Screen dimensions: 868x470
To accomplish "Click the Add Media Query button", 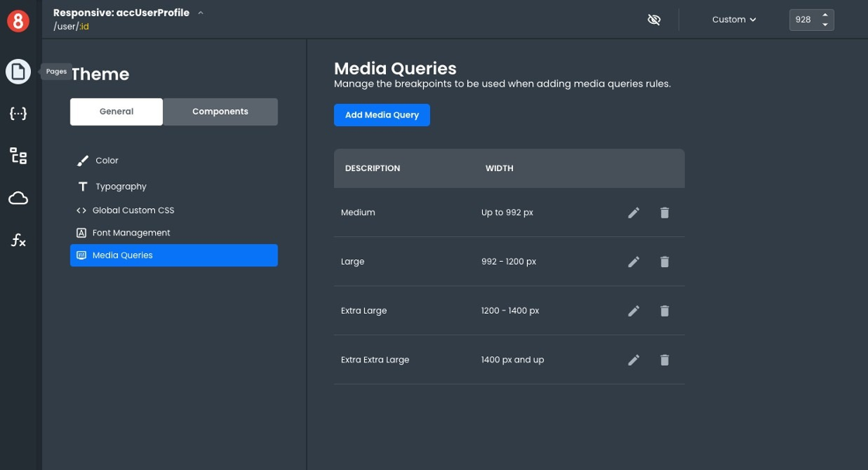I will pyautogui.click(x=381, y=115).
